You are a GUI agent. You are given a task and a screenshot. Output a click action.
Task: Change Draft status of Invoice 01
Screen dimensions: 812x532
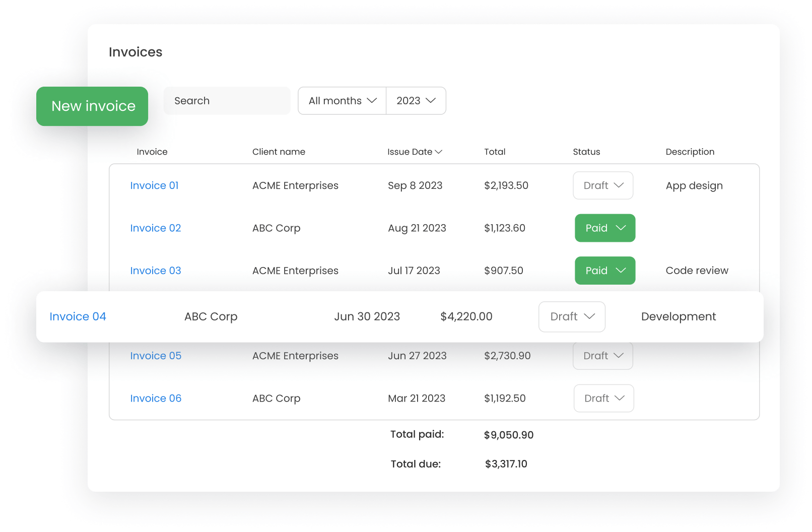(x=603, y=185)
